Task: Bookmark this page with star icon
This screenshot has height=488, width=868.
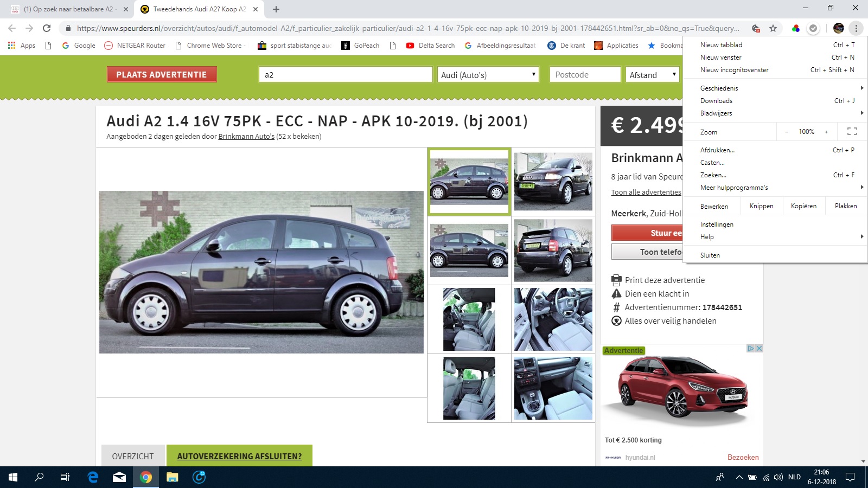Action: 773,28
